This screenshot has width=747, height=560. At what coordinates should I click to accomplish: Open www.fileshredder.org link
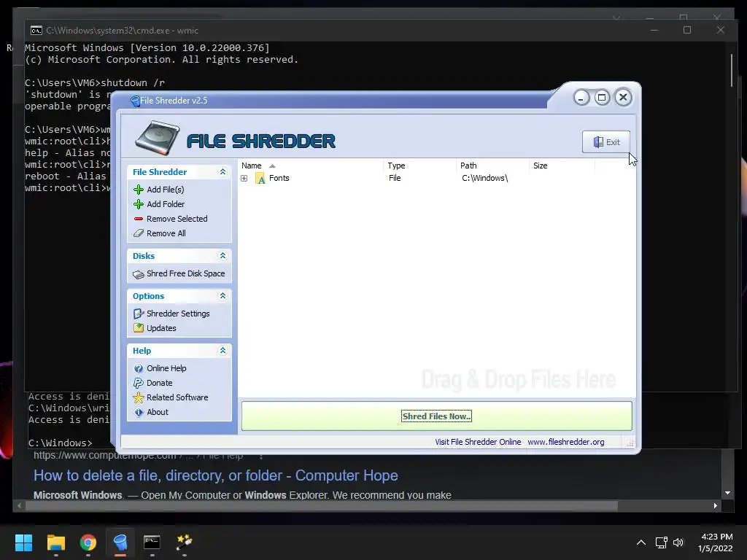[x=566, y=442]
